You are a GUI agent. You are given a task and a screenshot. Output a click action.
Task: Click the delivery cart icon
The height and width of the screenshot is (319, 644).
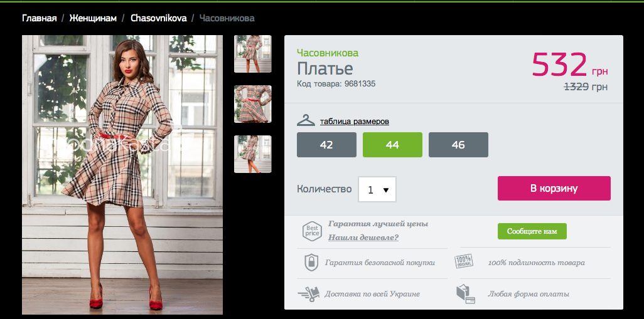coord(308,293)
